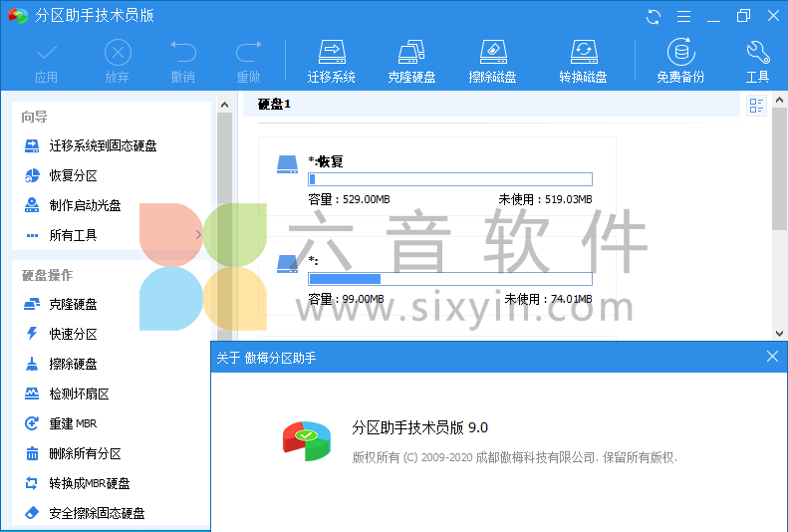Click the 迁移系统到固态硬盘 sidebar icon

point(32,145)
